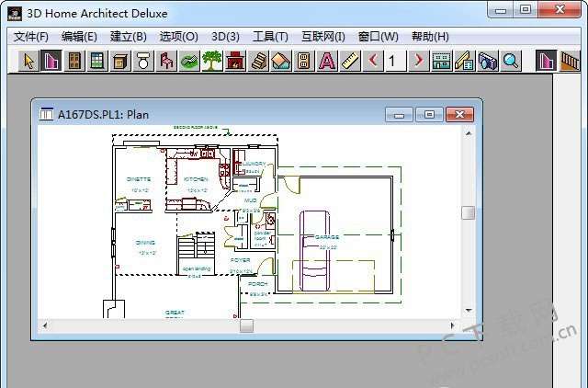Maximize the A167DS.PL1 Plan window
This screenshot has width=588, height=388.
pyautogui.click(x=429, y=114)
